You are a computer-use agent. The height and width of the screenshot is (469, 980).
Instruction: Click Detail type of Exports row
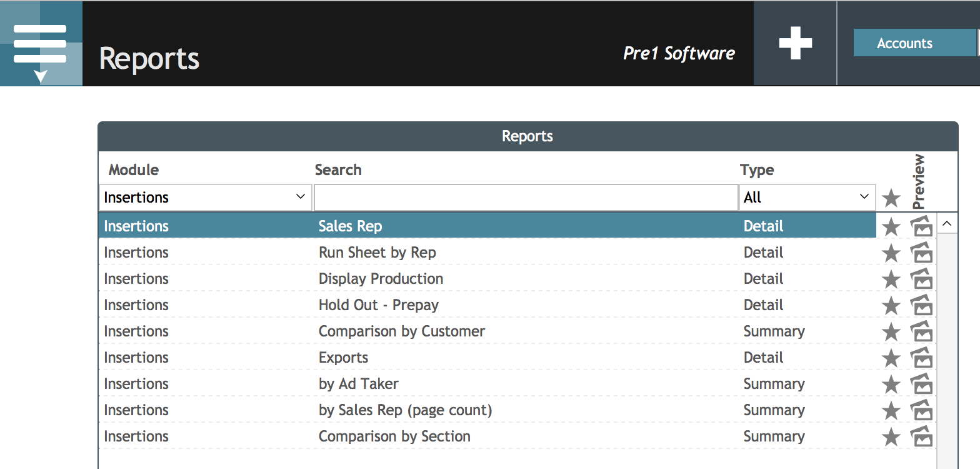pos(763,358)
